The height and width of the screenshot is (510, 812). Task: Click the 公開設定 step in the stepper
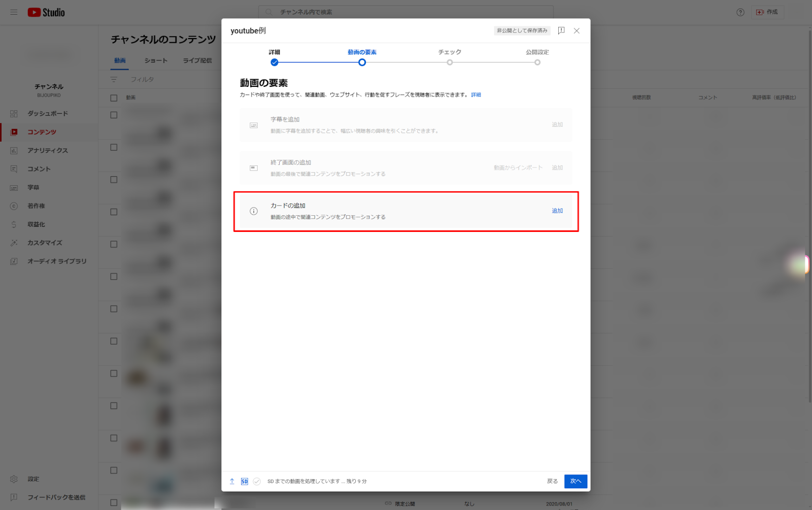click(537, 57)
